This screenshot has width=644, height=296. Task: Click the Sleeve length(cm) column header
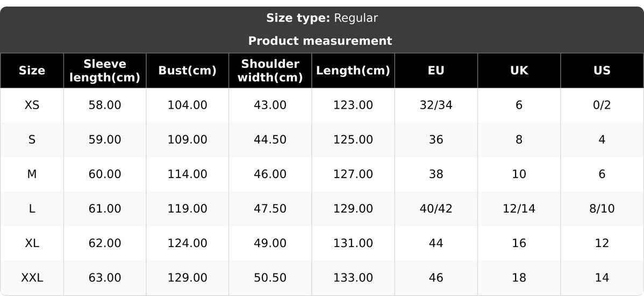tap(105, 71)
